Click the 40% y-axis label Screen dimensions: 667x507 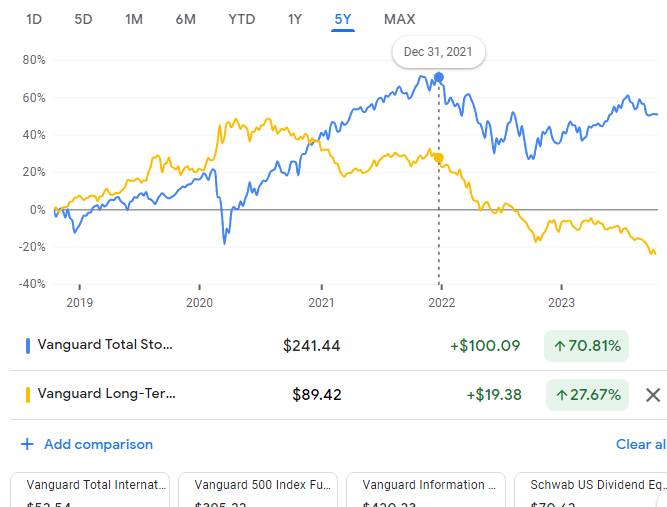[x=34, y=135]
